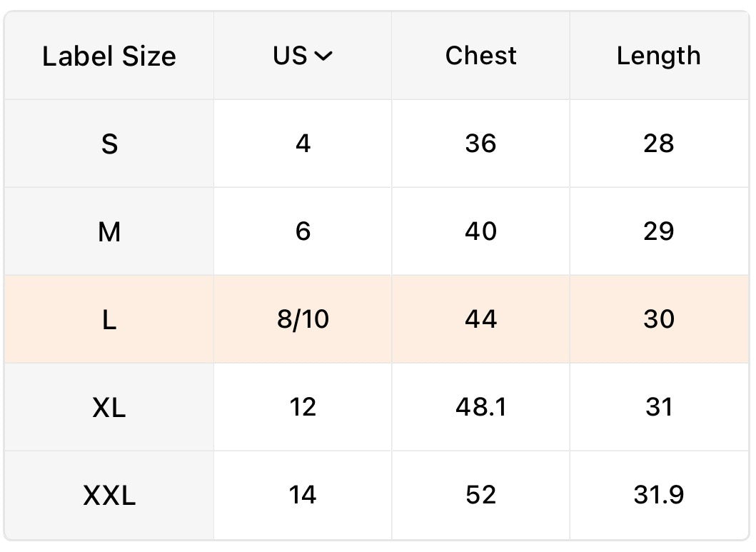Screen dimensions: 756x552
Task: Select the XL label size row
Action: [x=376, y=407]
